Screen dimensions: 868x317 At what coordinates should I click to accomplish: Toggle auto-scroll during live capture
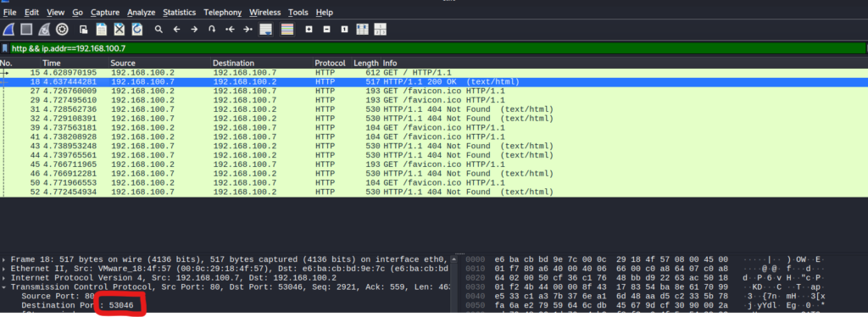tap(266, 30)
